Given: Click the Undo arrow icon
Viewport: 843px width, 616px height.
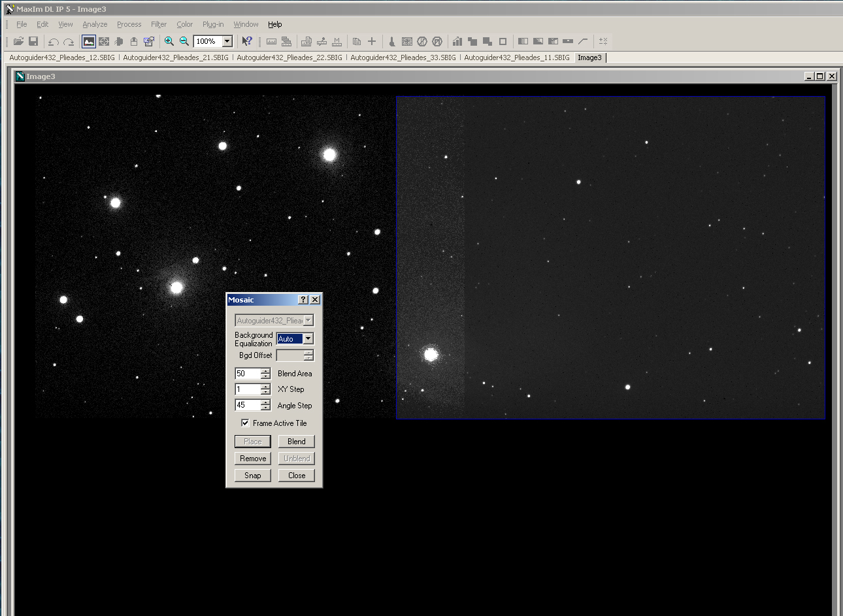Looking at the screenshot, I should point(54,41).
